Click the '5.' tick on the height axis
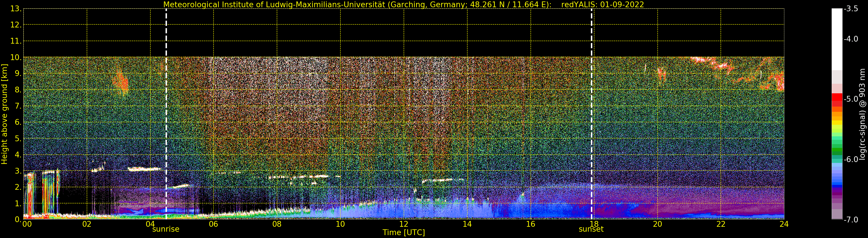 (x=18, y=138)
